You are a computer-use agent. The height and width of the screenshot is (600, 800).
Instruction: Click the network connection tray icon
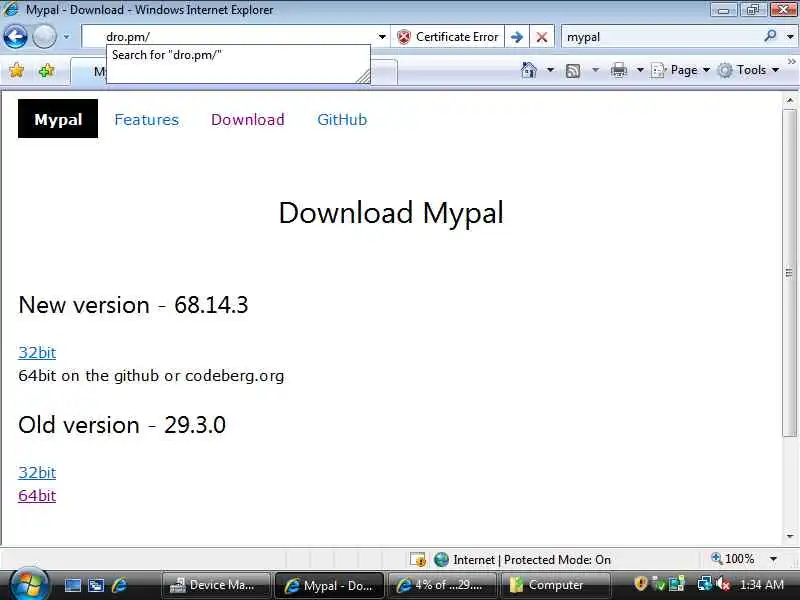[705, 584]
